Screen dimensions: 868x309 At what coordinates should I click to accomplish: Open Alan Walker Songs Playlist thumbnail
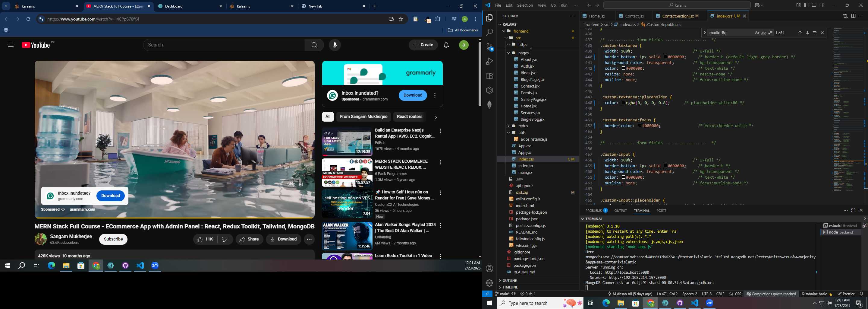pyautogui.click(x=347, y=236)
